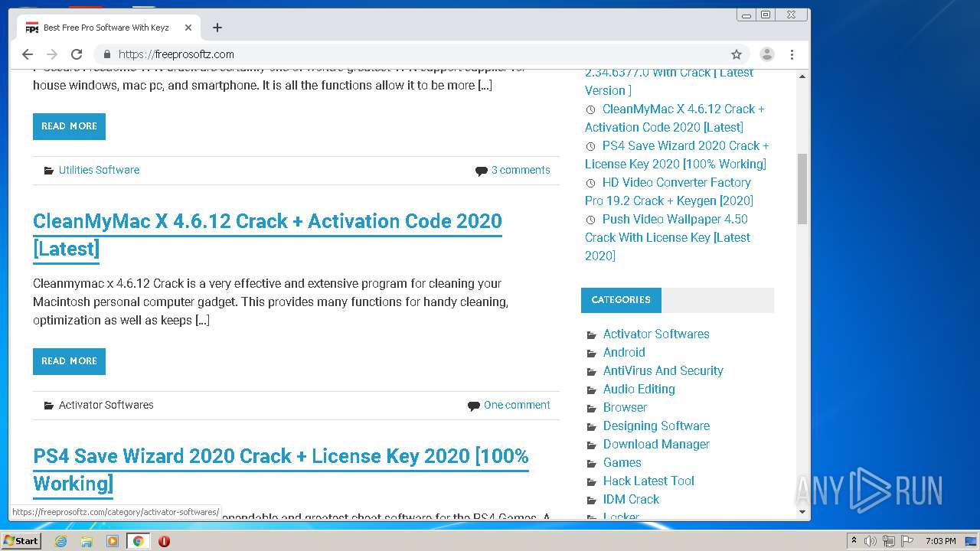Click READ MORE under the F-Secure Freedome excerpt
Image resolution: width=980 pixels, height=551 pixels.
(69, 126)
